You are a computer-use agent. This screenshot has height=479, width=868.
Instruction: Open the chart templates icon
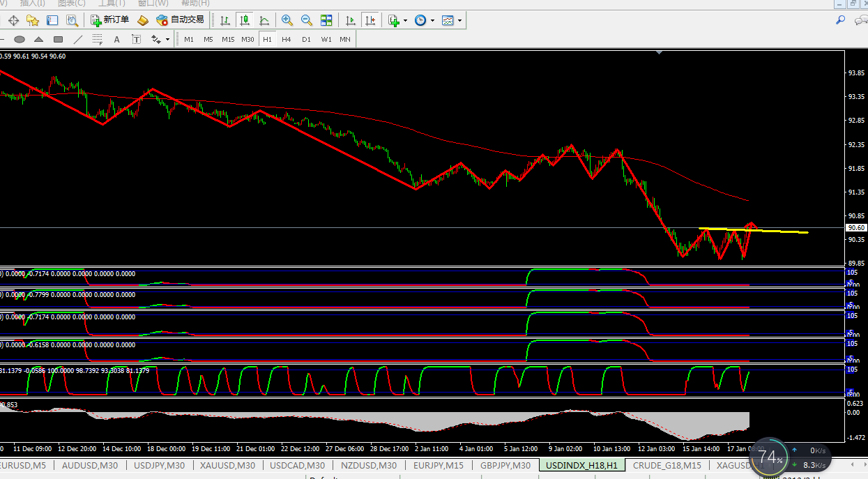[448, 20]
